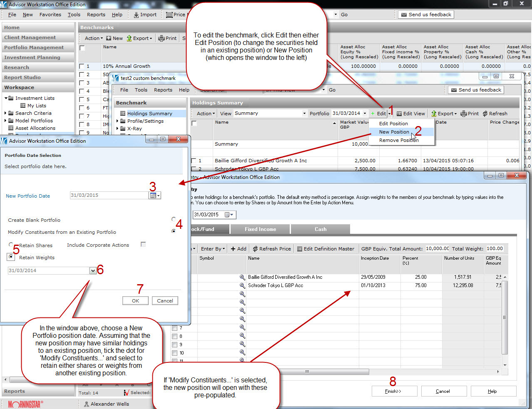Click the Import icon in main toolbar
Screen dimensions: 532x409
[137, 15]
